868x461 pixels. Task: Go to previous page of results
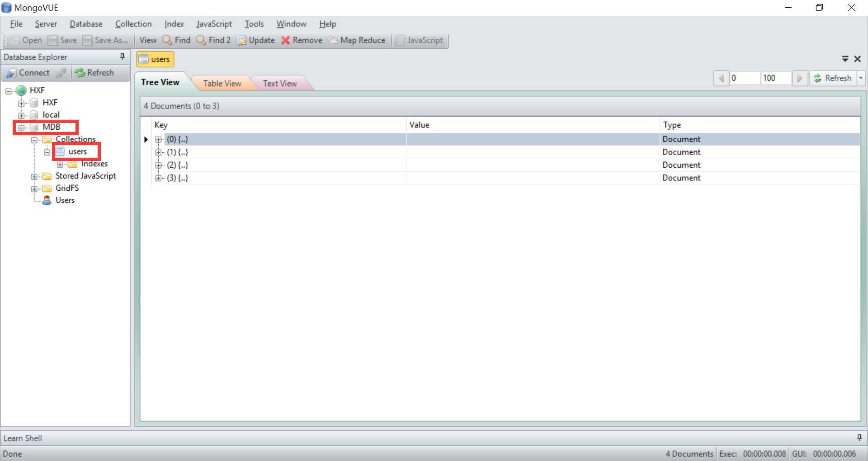click(x=721, y=78)
